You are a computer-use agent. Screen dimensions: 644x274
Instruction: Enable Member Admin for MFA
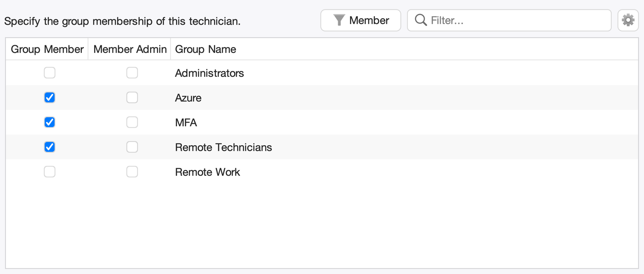[132, 122]
